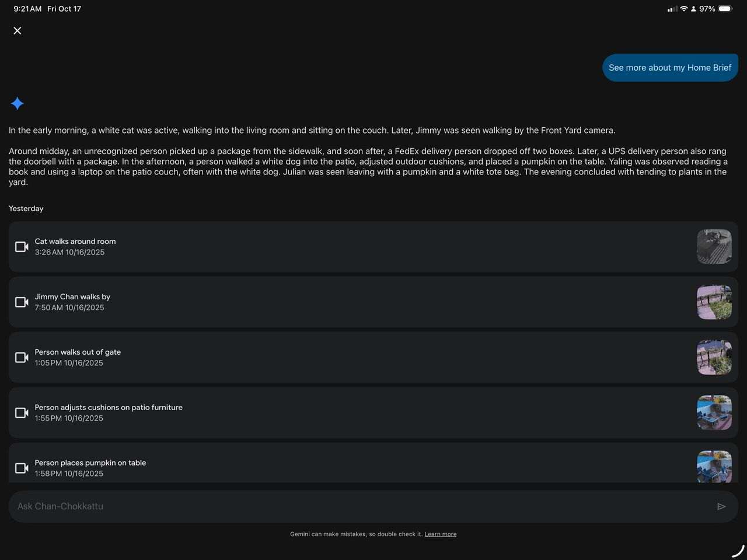Viewport: 747px width, 560px height.
Task: Open the patio cushions event thumbnail
Action: click(714, 413)
